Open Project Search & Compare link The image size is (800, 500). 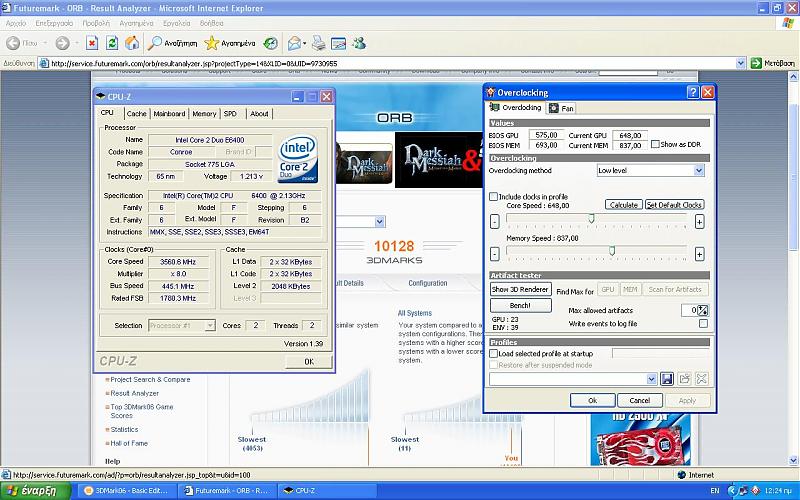pos(150,380)
